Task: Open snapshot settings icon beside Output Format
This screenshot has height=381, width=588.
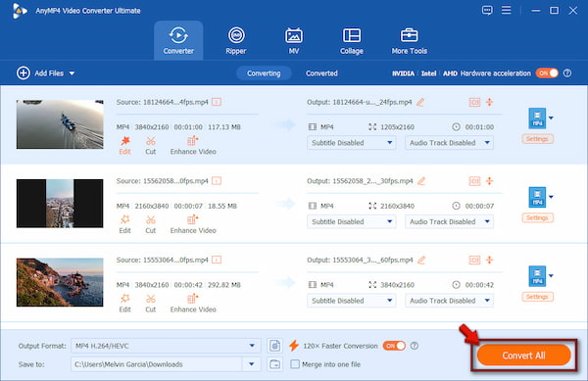Action: (x=274, y=346)
